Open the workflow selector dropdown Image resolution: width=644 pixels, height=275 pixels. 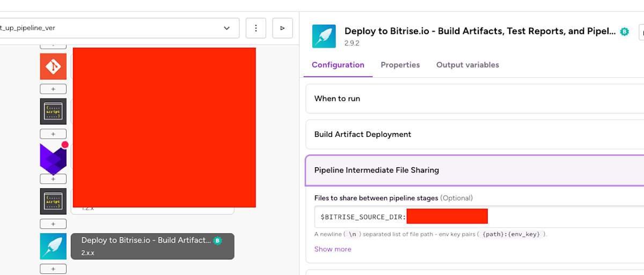click(119, 28)
